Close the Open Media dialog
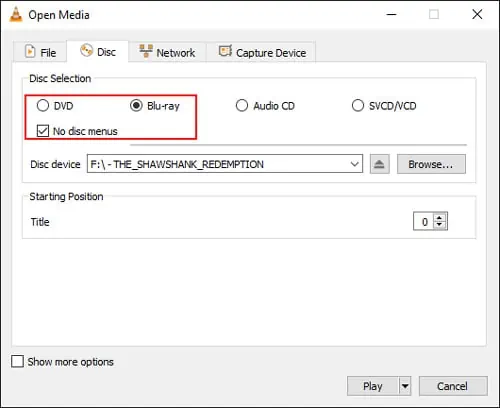The width and height of the screenshot is (500, 408). [477, 14]
